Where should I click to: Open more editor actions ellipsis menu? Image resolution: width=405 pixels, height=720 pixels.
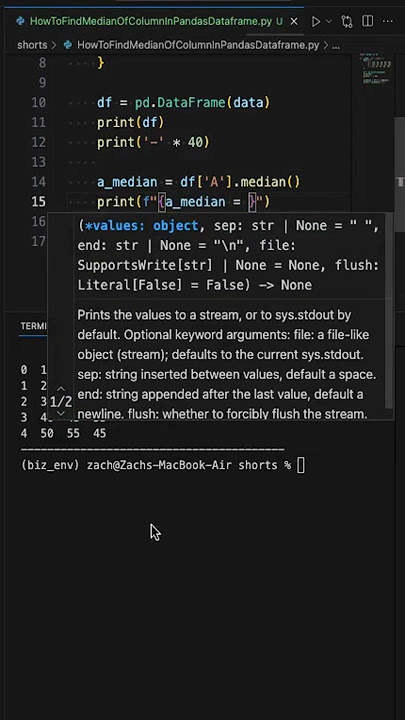388,22
